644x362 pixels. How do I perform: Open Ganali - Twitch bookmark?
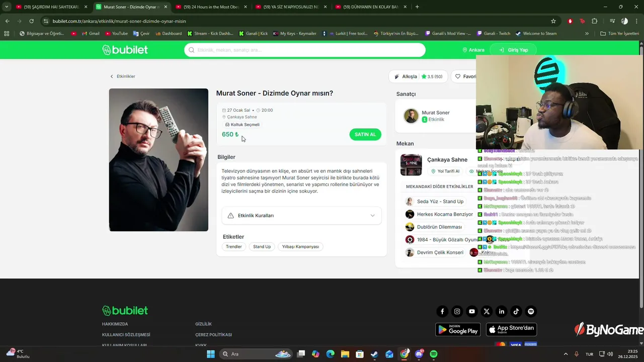(492, 34)
